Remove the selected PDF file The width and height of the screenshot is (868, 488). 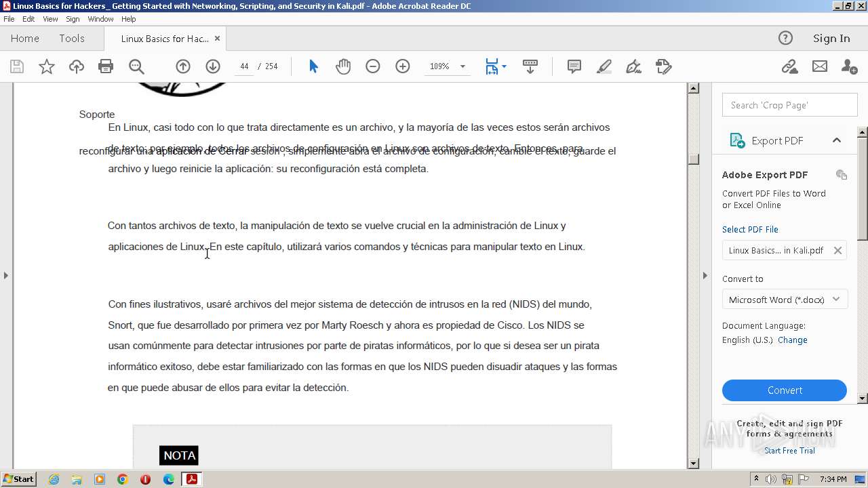[x=837, y=250]
